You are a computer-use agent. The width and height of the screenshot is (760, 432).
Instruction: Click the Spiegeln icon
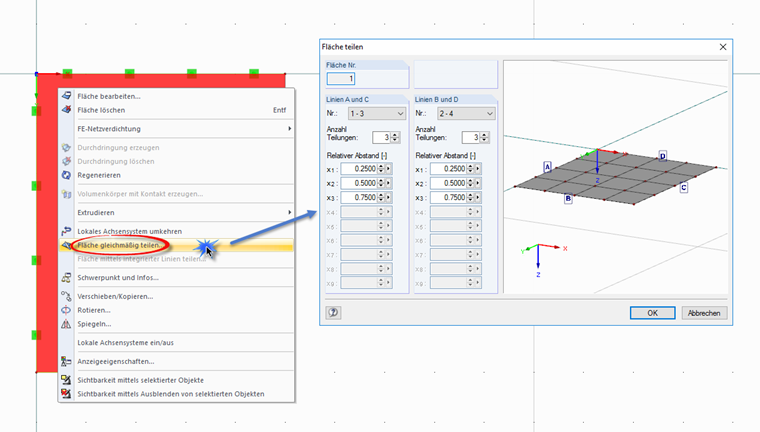click(x=66, y=324)
